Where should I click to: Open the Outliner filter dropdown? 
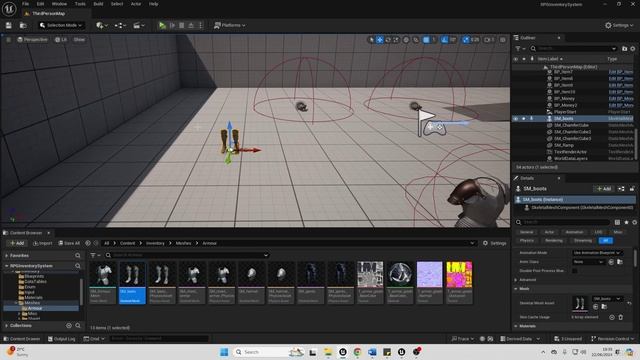pos(520,49)
